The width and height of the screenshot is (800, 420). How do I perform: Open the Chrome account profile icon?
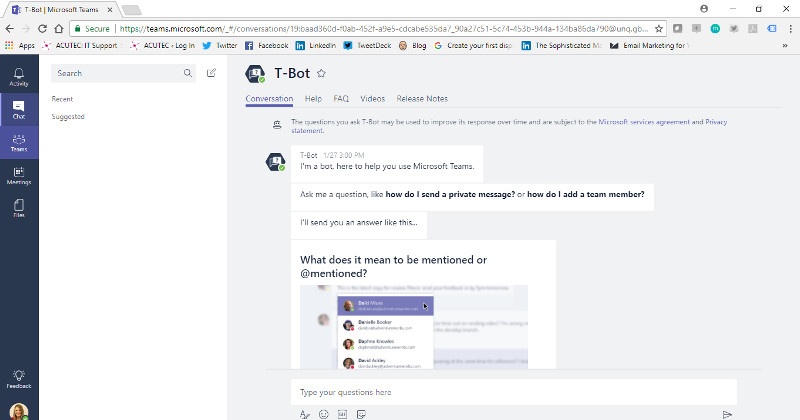coord(704,9)
